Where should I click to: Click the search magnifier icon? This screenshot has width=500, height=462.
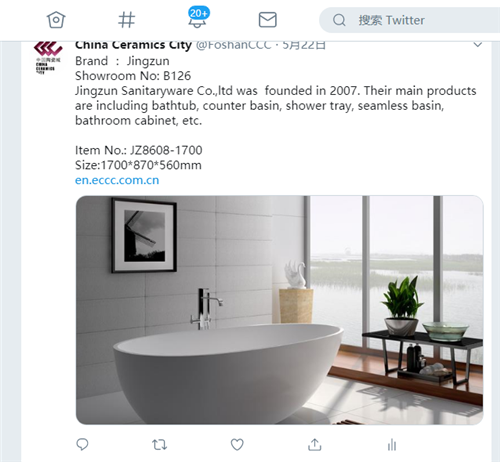point(339,20)
